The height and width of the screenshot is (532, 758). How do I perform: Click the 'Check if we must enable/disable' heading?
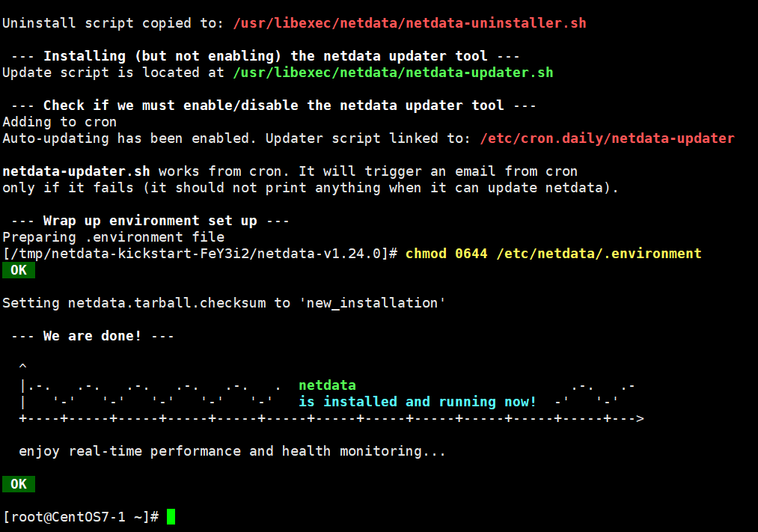tap(273, 106)
